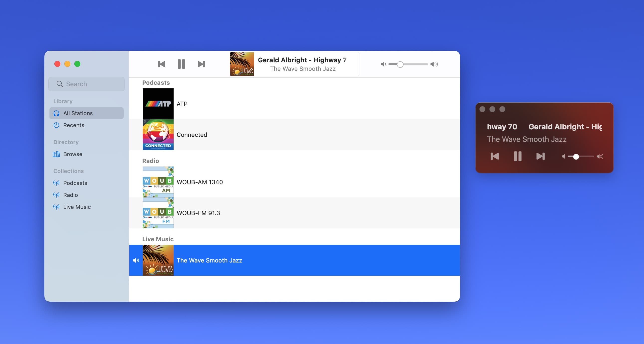This screenshot has width=644, height=344.
Task: Open Recents in the Library section
Action: [74, 125]
